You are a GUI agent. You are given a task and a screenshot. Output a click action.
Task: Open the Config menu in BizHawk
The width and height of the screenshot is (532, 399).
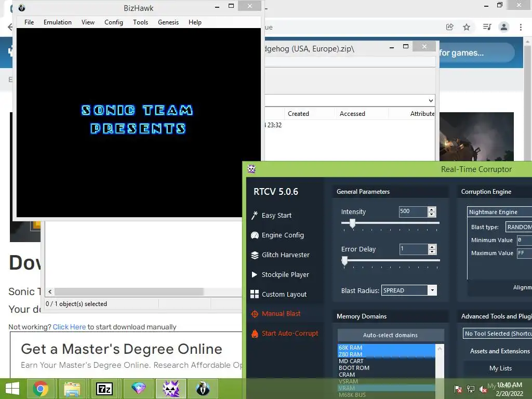(x=114, y=22)
